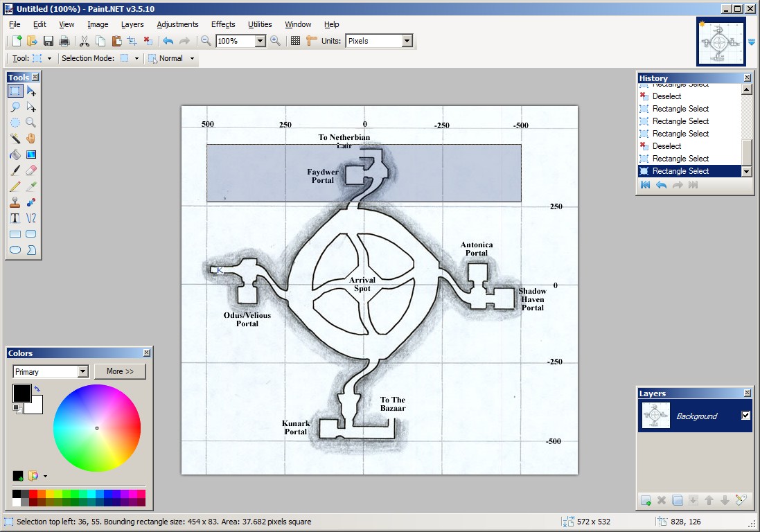Choose the Gradient tool
This screenshot has height=532, width=760.
point(31,154)
